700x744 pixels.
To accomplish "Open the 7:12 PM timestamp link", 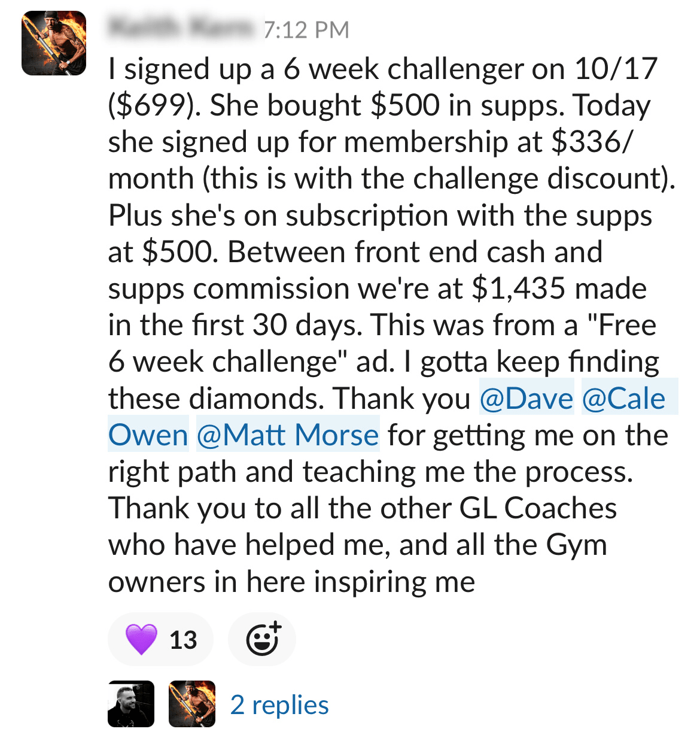I will 306,30.
